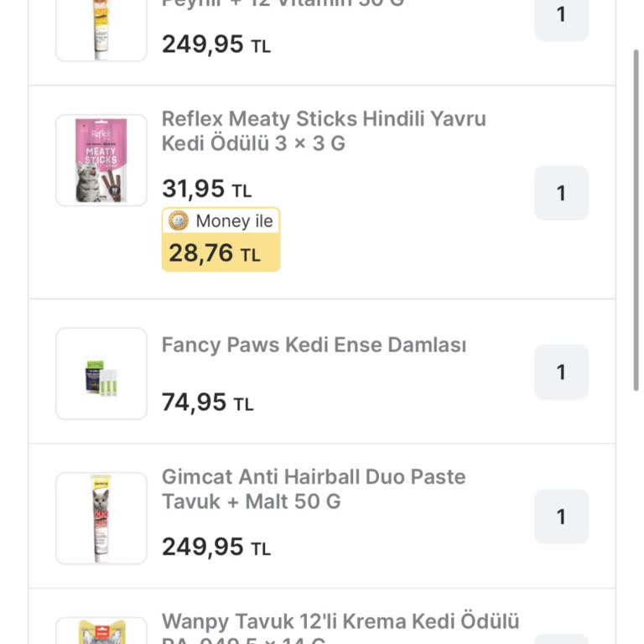Click the 74,95 TL price
Screen dimensions: 644x644
207,403
